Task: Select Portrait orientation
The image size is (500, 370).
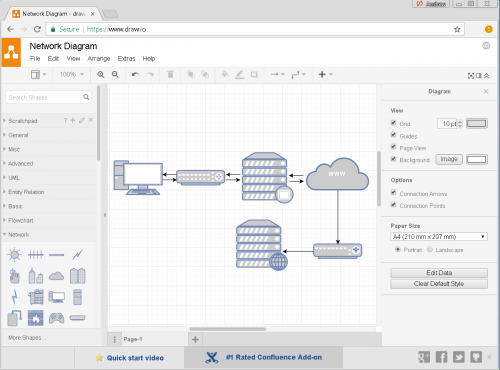Action: tap(397, 249)
